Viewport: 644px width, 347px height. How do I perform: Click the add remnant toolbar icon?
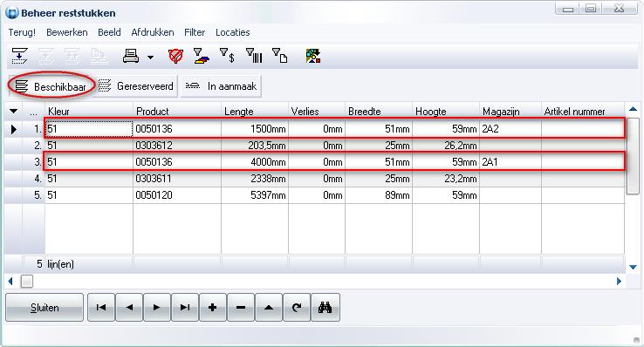[19, 56]
